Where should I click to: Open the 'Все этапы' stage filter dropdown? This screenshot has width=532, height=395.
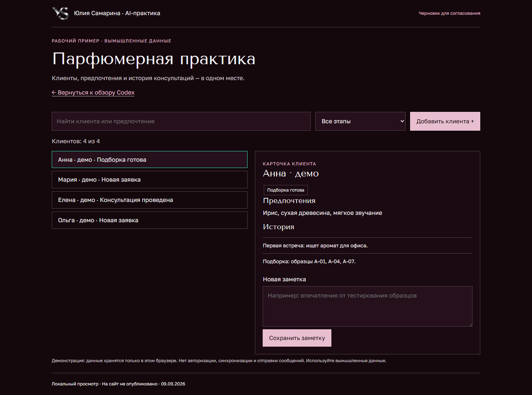(360, 121)
